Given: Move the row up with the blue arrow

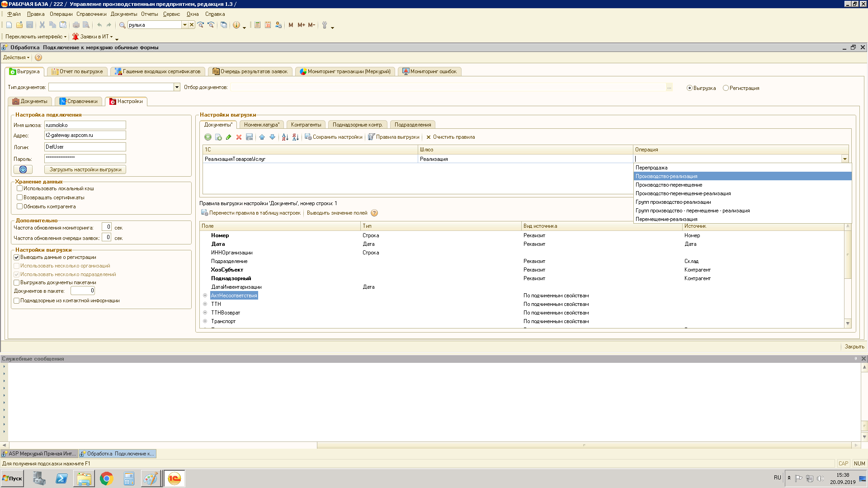Looking at the screenshot, I should (262, 137).
